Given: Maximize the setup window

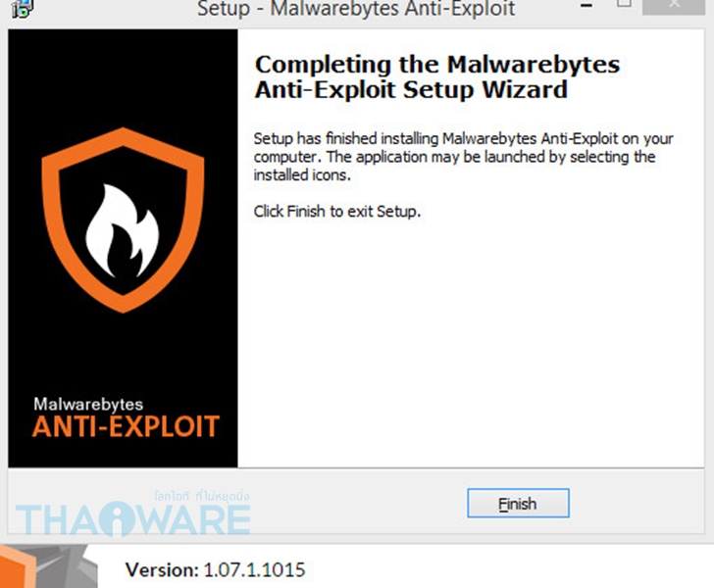Looking at the screenshot, I should (x=624, y=4).
